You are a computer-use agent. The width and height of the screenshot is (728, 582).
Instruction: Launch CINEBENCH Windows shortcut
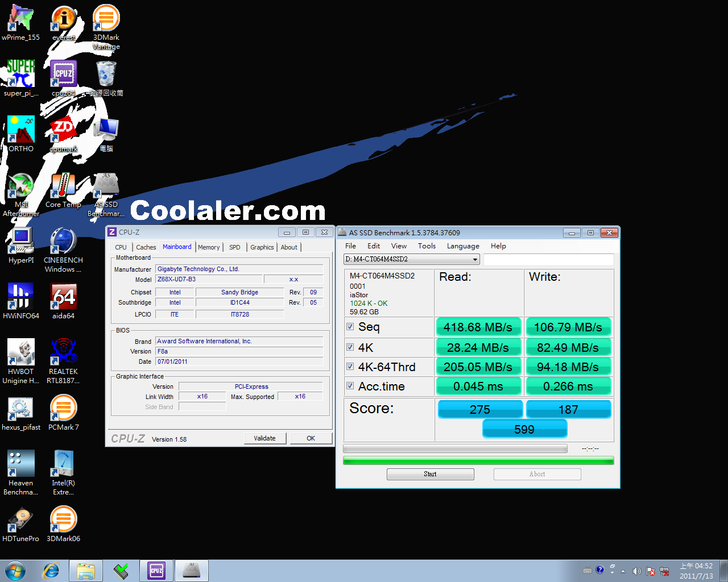(64, 250)
